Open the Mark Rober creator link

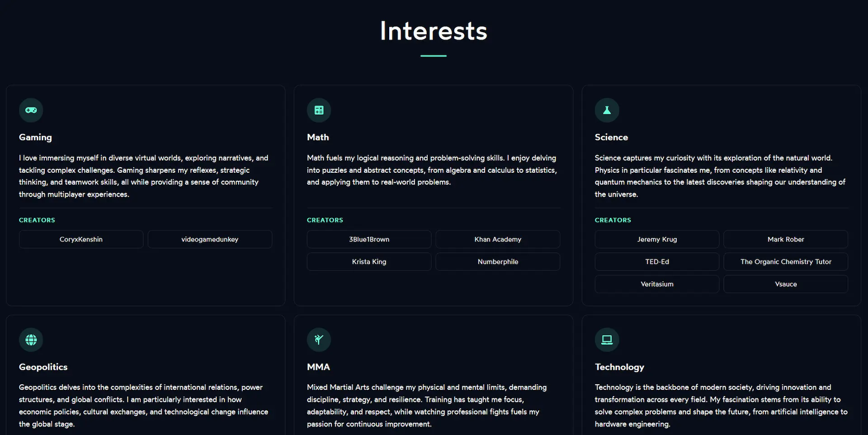pos(786,239)
